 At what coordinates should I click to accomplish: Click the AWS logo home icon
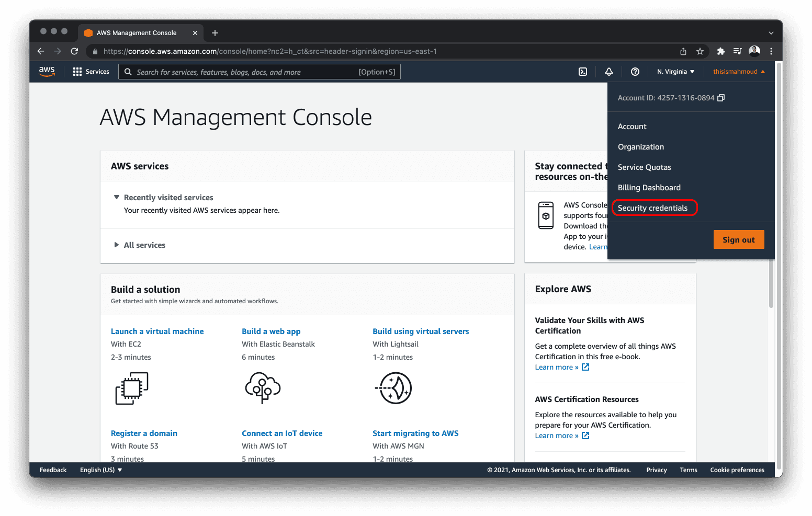coord(47,72)
